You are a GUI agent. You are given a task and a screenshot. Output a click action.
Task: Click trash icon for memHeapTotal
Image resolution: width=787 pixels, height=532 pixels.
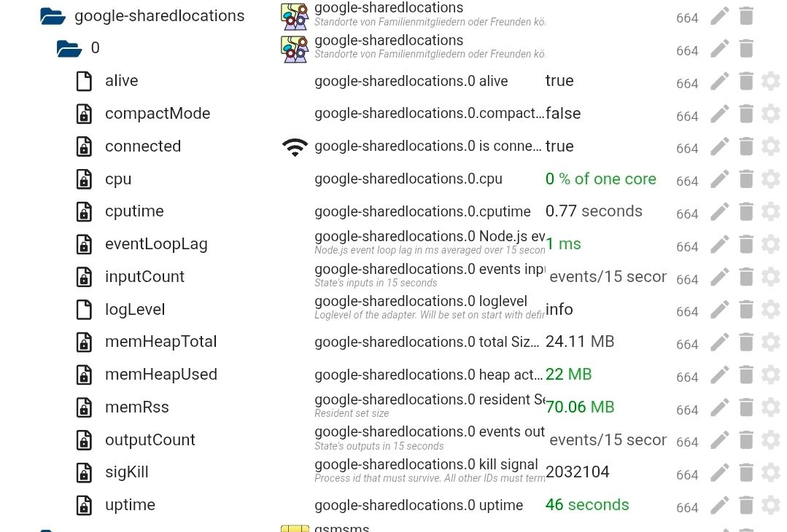745,342
